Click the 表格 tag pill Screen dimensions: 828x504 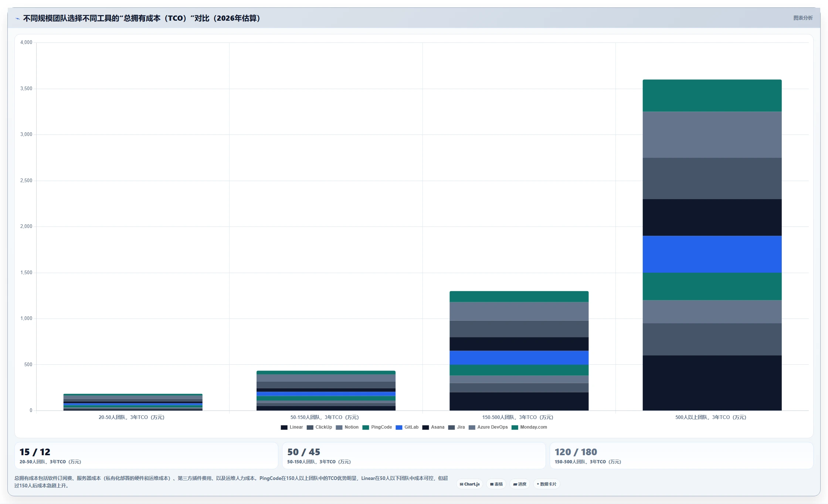[x=496, y=484]
